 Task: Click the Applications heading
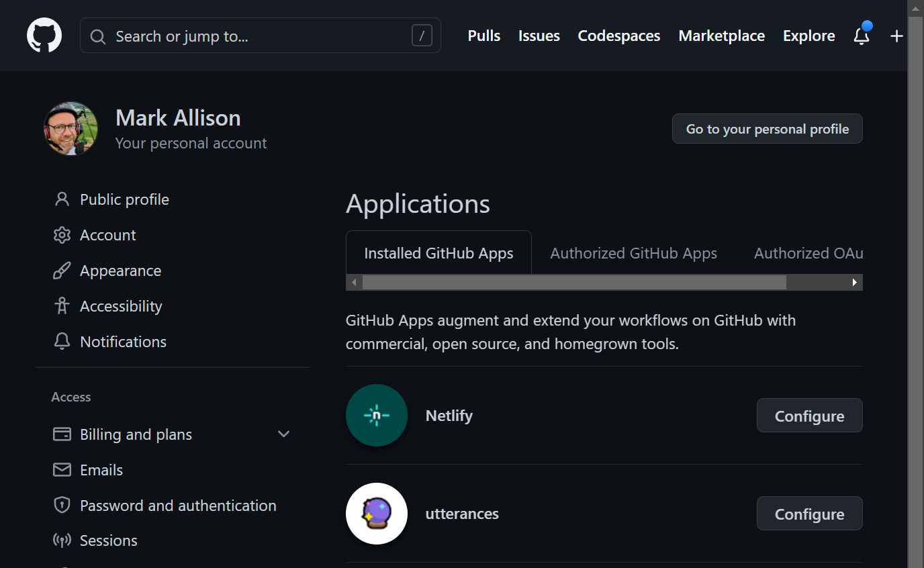(x=418, y=203)
